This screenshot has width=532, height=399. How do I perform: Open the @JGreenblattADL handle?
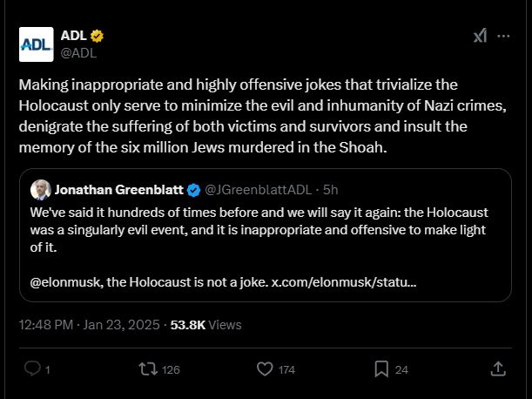[x=259, y=190]
